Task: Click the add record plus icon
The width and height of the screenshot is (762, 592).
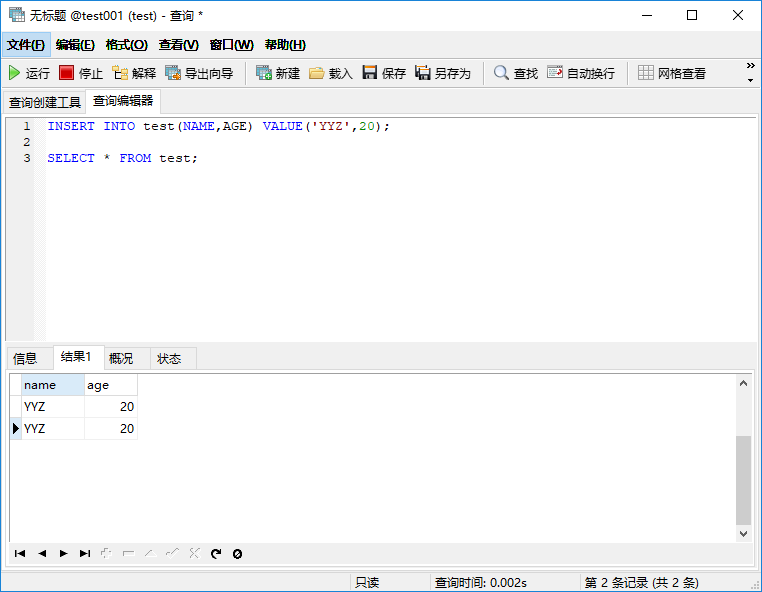Action: pyautogui.click(x=106, y=553)
